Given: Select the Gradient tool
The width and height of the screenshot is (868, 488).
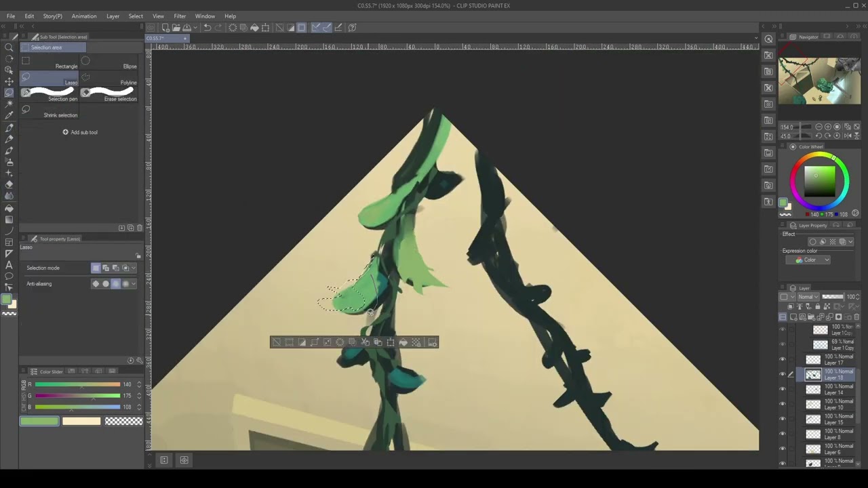Looking at the screenshot, I should click(9, 220).
